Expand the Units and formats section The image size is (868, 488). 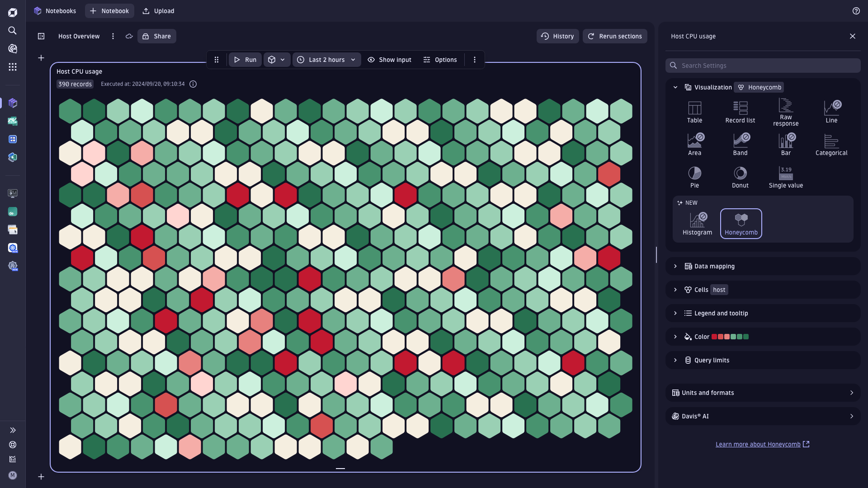pyautogui.click(x=762, y=393)
